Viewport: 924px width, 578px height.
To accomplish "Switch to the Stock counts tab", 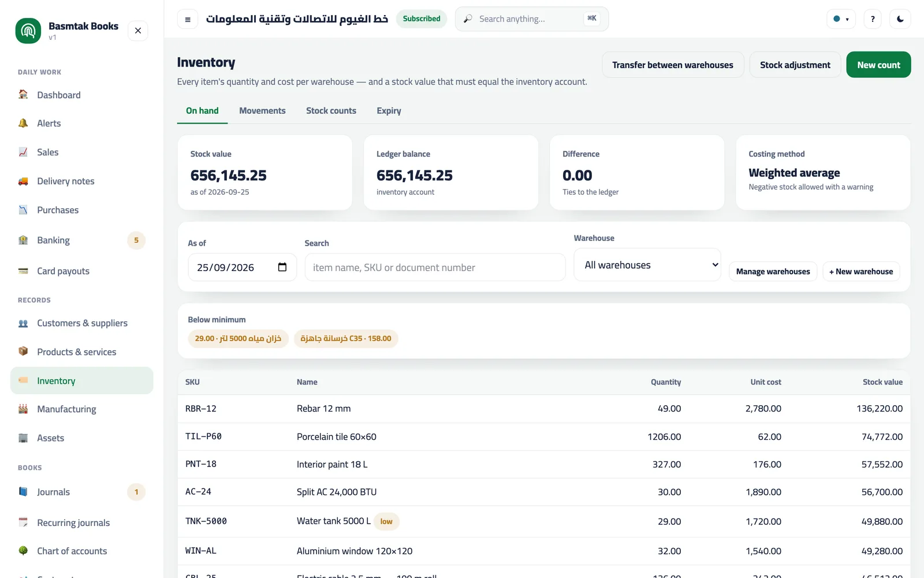I will [331, 110].
